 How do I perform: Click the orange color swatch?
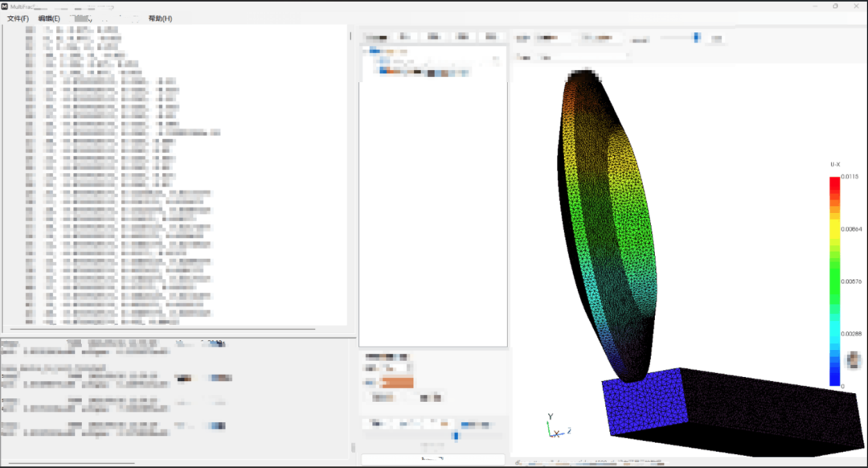(x=397, y=382)
